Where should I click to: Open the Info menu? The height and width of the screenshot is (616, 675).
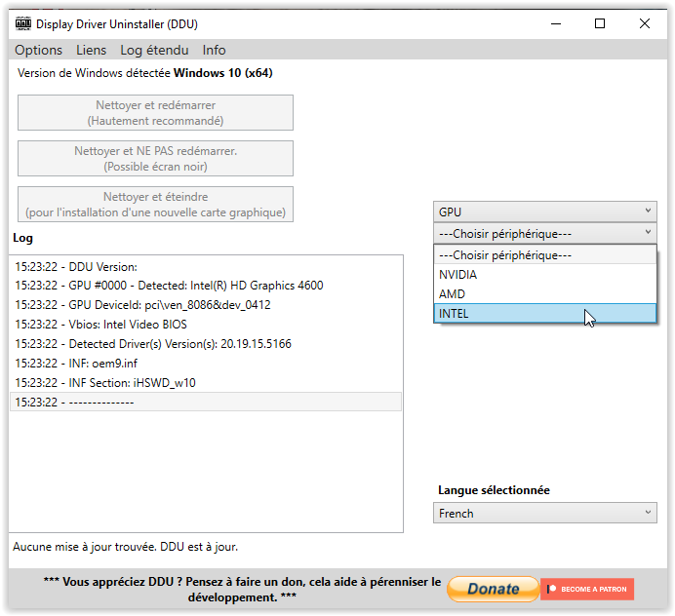coord(214,51)
